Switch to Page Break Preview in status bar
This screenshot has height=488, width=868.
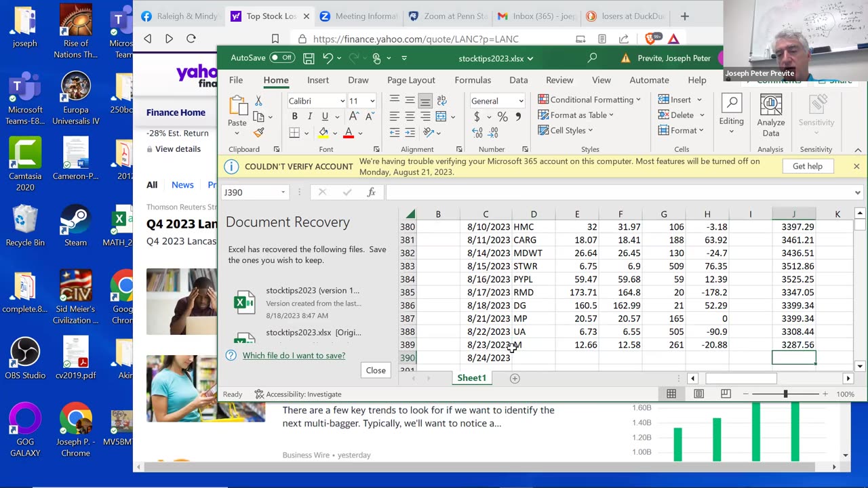[x=726, y=394]
